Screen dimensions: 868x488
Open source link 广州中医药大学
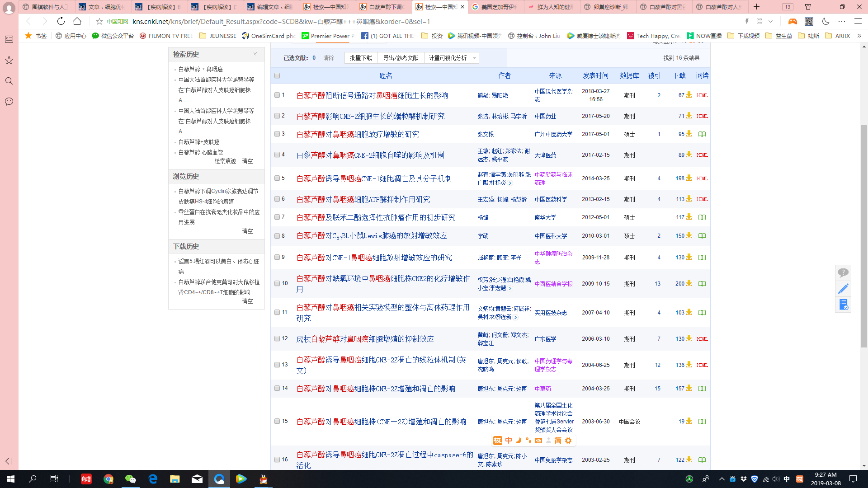click(x=553, y=134)
